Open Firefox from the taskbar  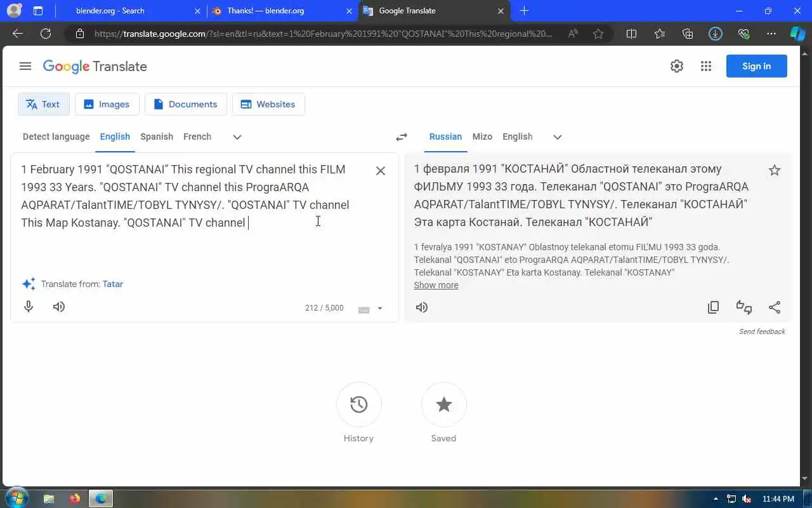(x=75, y=499)
